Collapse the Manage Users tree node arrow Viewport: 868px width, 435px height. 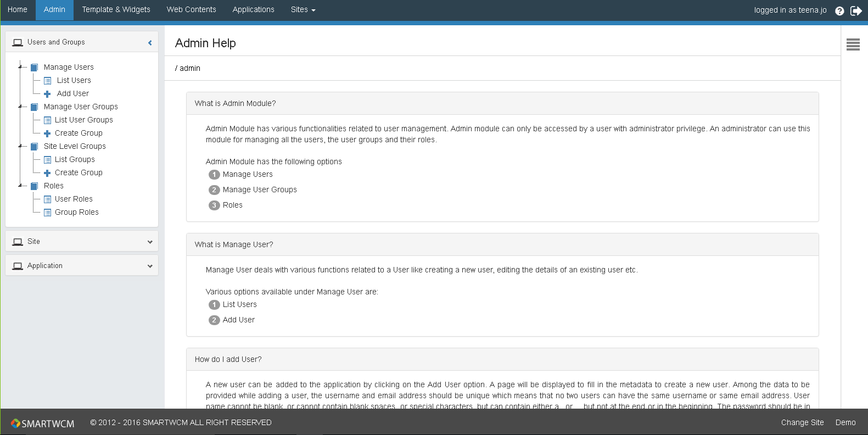point(20,67)
